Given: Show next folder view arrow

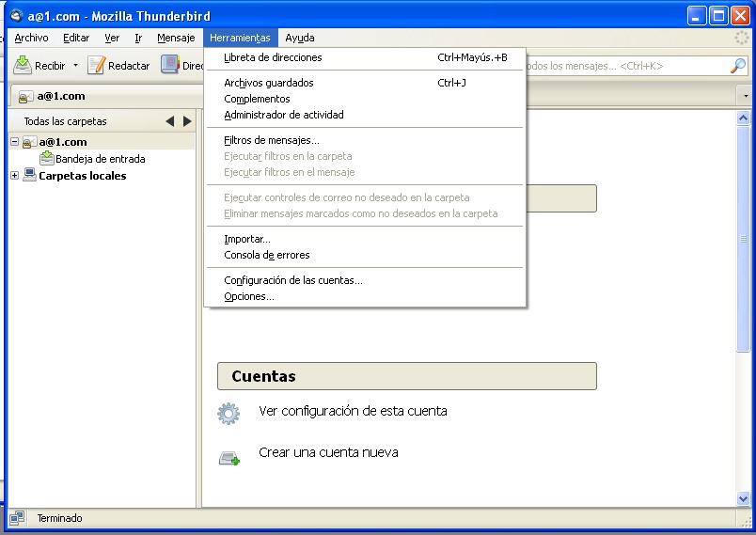Looking at the screenshot, I should coord(187,121).
